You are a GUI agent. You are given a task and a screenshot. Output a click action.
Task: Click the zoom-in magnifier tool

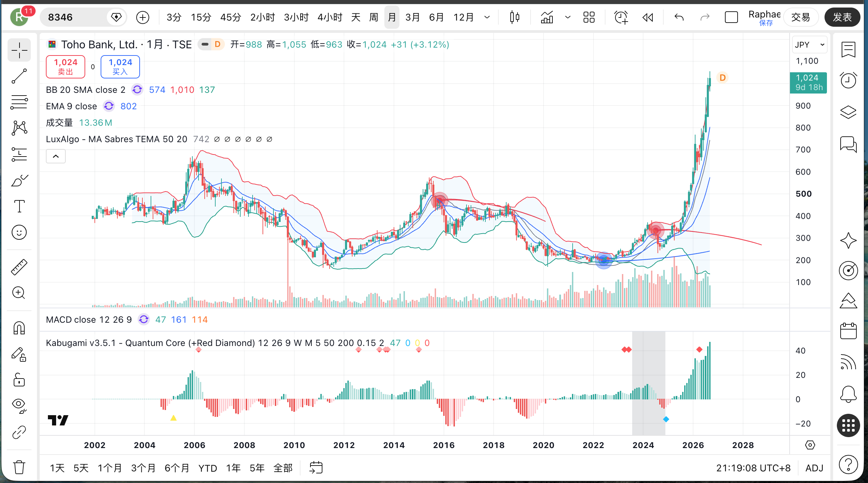19,293
